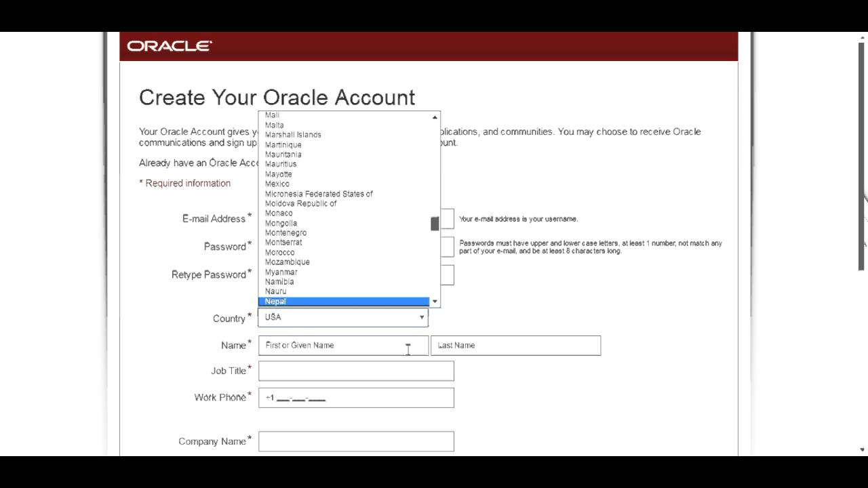Choose Namibia from the country list

344,281
